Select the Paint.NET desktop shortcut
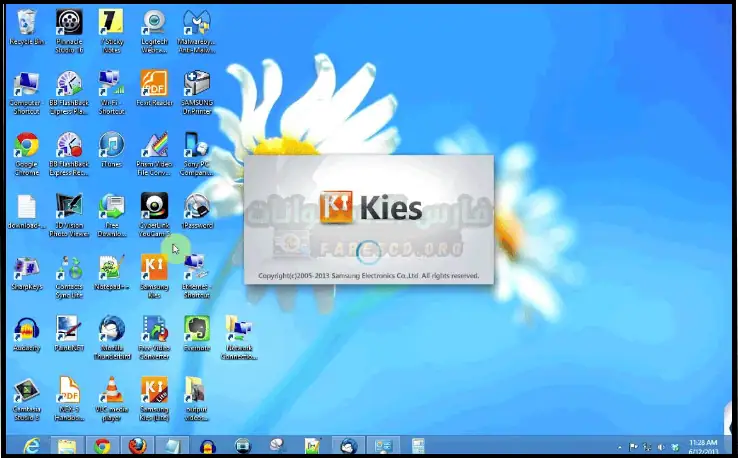 (68, 329)
